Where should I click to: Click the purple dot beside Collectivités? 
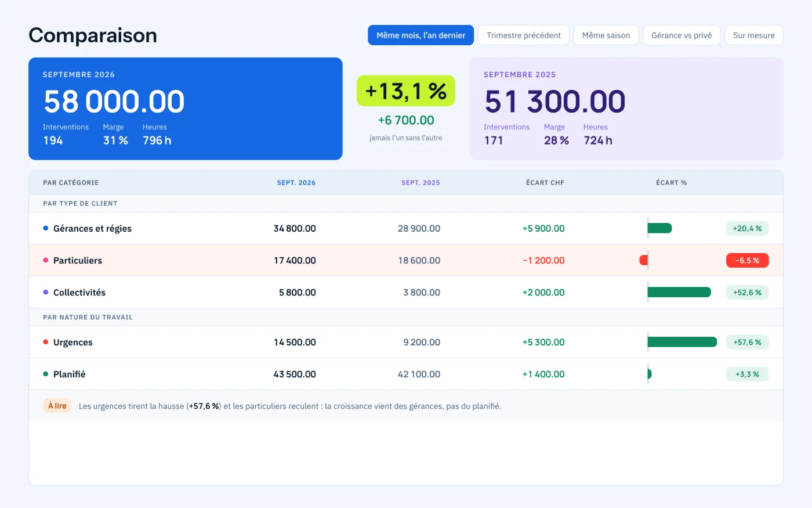click(x=46, y=292)
